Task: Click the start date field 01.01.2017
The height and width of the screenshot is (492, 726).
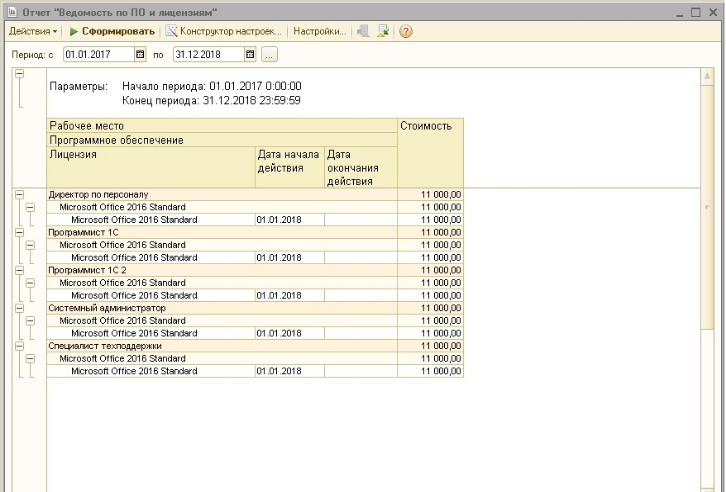Action: click(99, 55)
